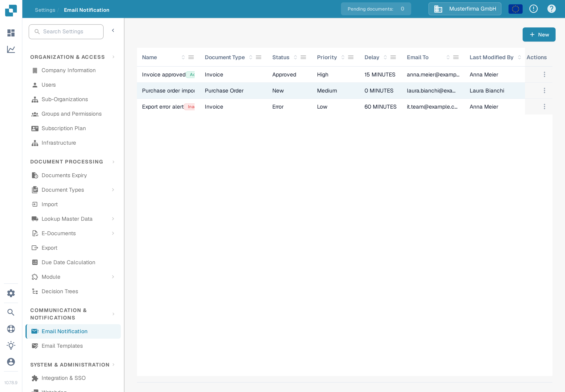The width and height of the screenshot is (565, 392).
Task: Click Musterfirma GmbH organization selector
Action: point(465,9)
